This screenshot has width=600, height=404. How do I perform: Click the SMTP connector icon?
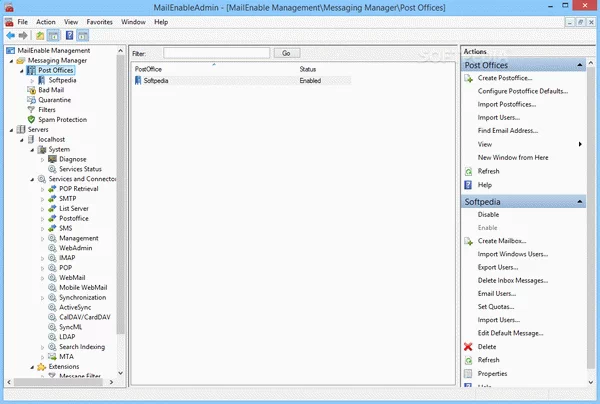[52, 199]
